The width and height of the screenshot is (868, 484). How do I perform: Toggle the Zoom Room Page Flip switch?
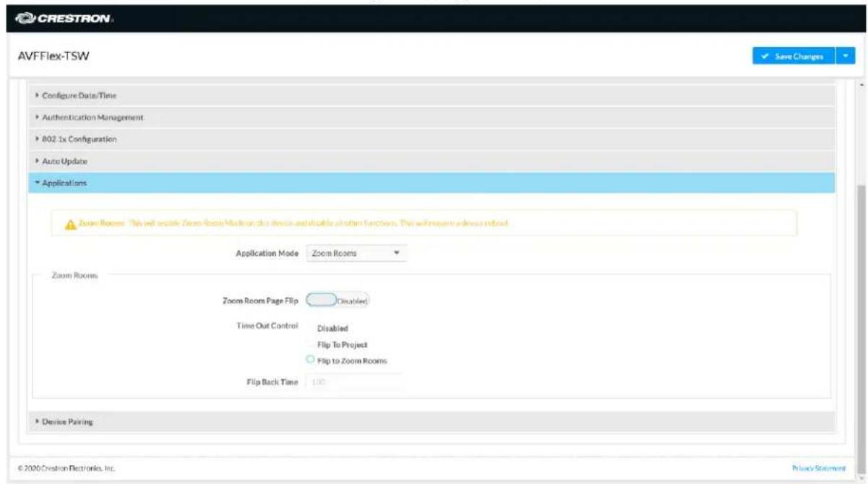338,300
